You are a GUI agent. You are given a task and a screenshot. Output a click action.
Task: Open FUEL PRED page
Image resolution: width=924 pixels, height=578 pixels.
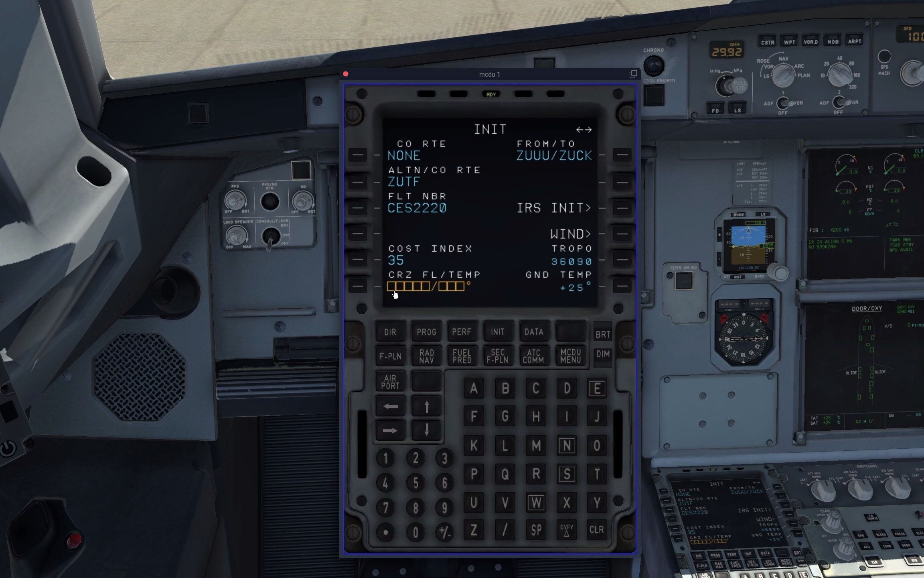[462, 356]
